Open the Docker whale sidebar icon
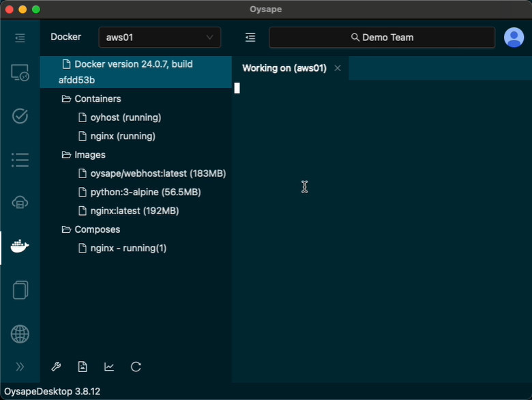 coord(20,246)
